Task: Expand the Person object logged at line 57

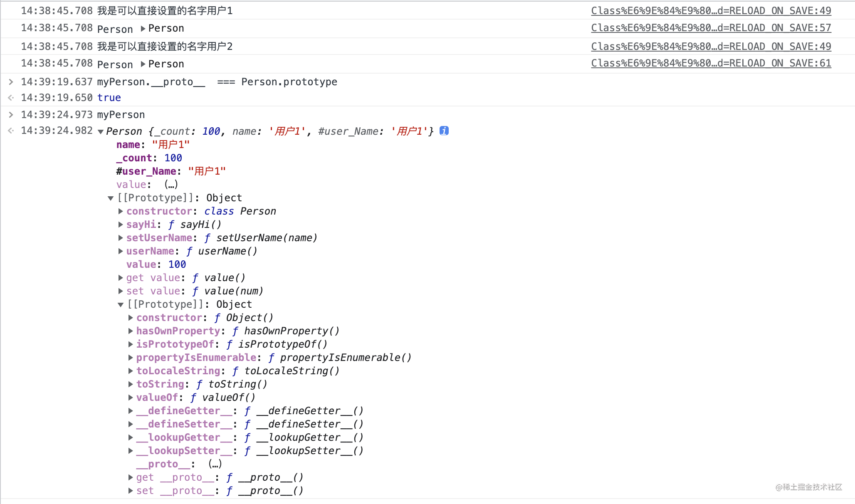Action: point(143,28)
